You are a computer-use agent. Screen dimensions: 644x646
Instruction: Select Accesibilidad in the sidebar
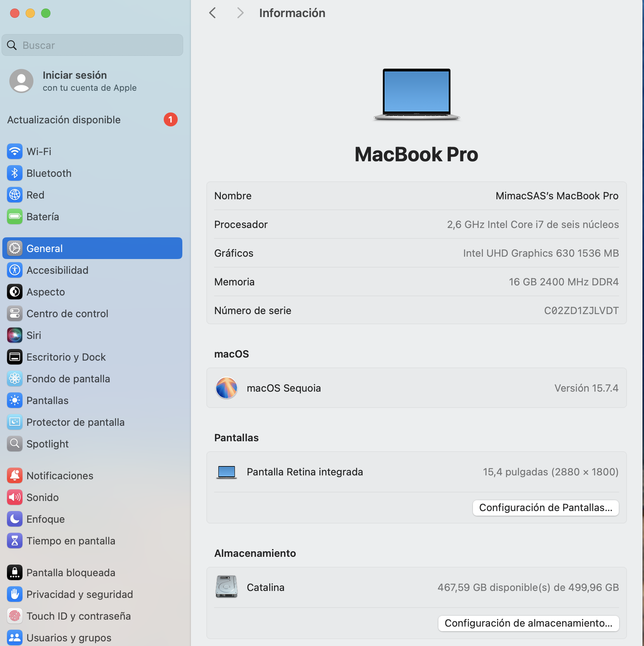57,270
